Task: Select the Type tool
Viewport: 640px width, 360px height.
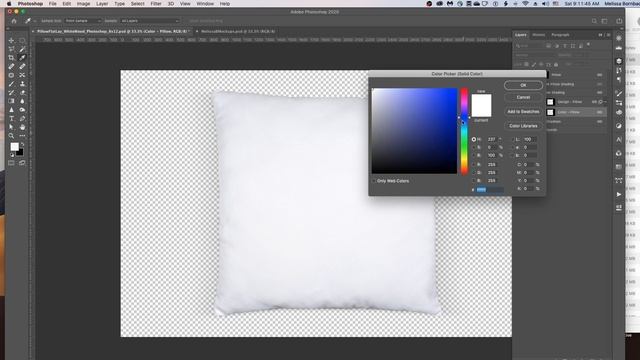Action: 11,118
